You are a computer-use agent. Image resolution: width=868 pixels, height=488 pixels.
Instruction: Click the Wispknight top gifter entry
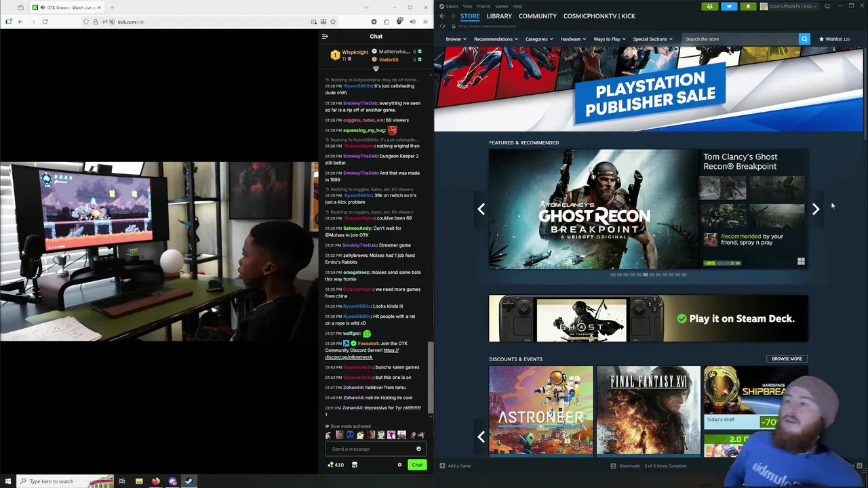[x=349, y=55]
